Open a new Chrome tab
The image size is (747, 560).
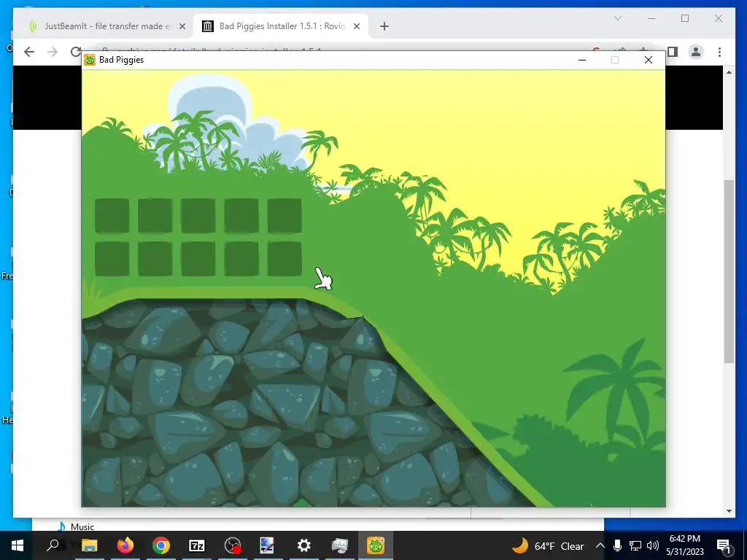pyautogui.click(x=384, y=27)
